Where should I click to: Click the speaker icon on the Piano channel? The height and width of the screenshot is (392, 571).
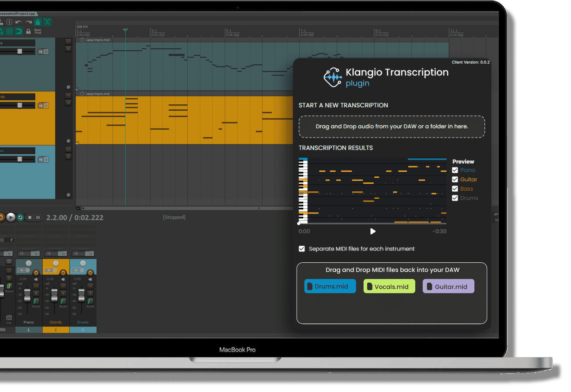[x=36, y=279]
